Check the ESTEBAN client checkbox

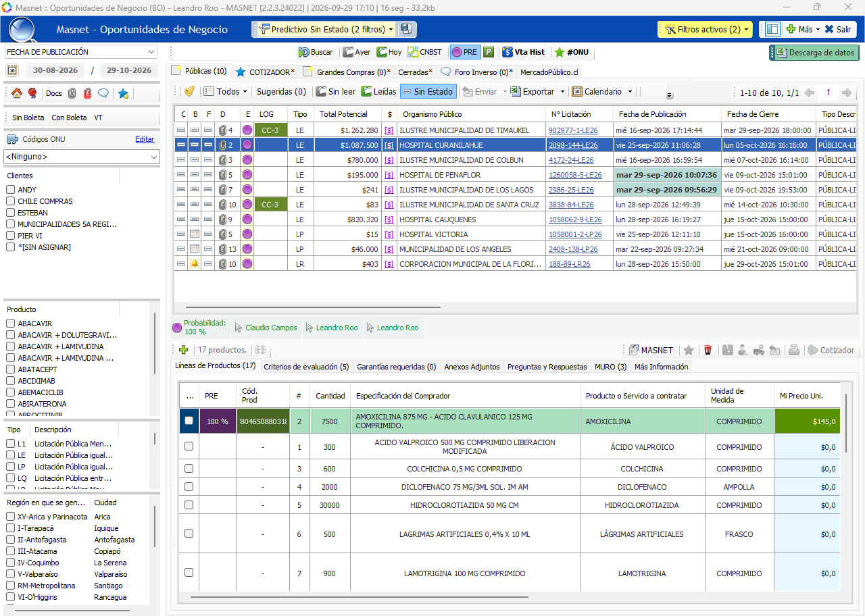pos(11,213)
